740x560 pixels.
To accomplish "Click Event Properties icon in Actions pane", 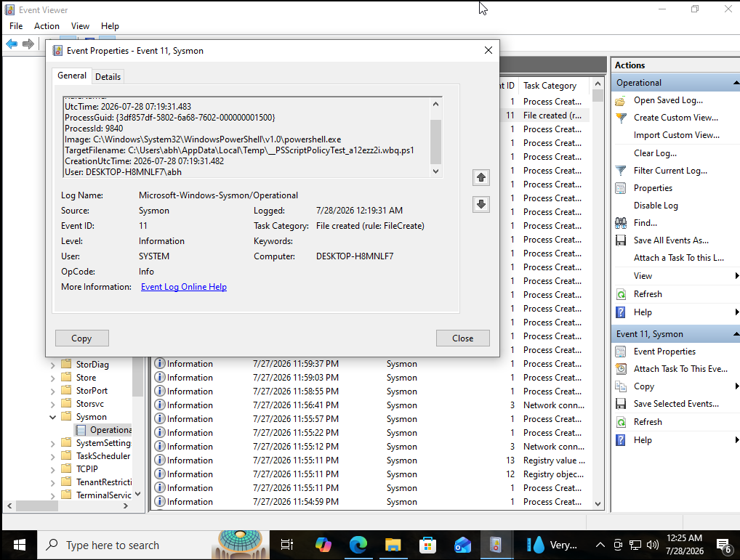I will 621,352.
